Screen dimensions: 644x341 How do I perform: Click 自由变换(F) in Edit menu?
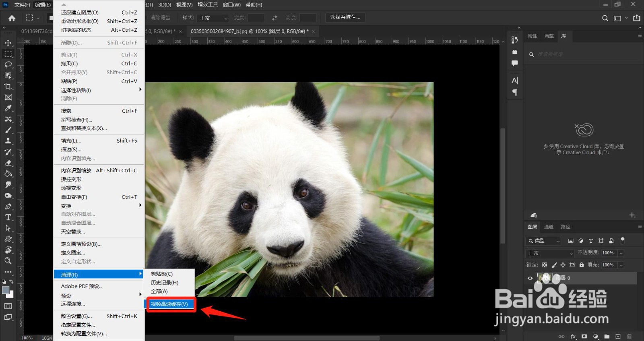[99, 197]
